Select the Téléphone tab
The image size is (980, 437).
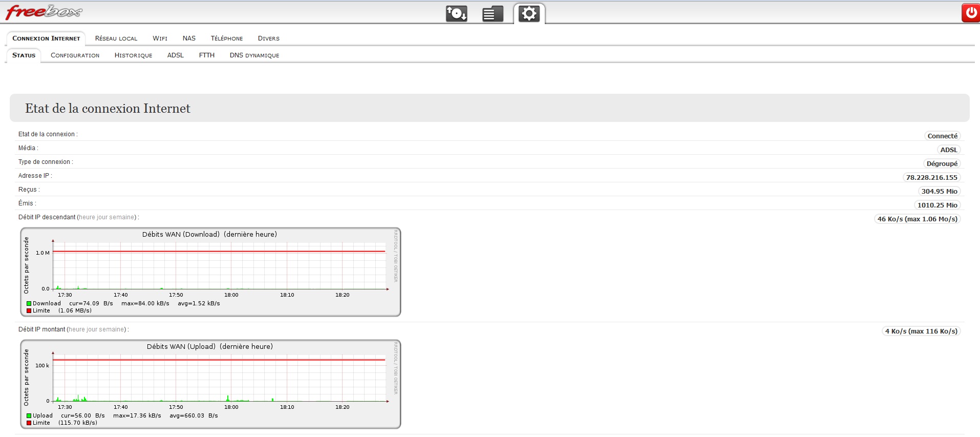[227, 38]
